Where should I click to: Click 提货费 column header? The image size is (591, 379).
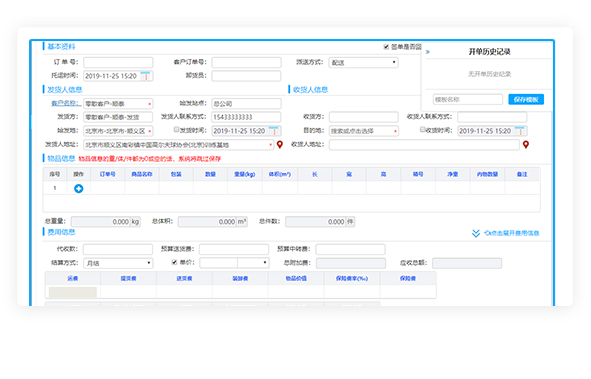tap(129, 278)
